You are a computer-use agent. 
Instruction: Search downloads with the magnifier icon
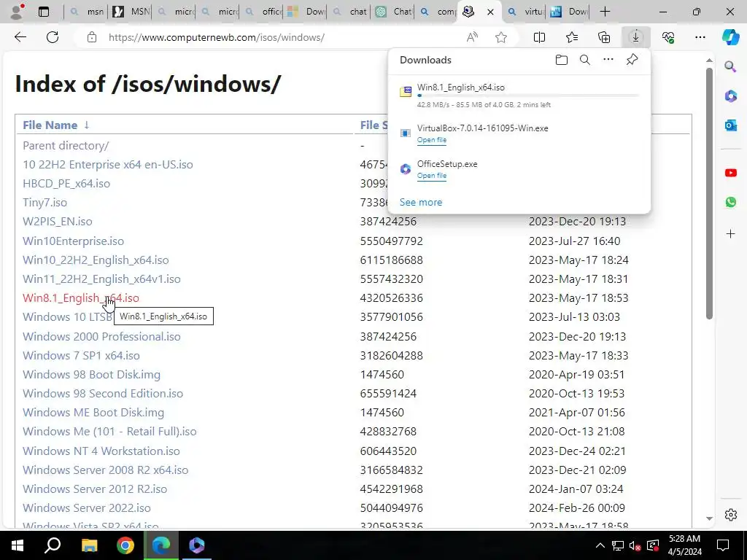click(585, 60)
